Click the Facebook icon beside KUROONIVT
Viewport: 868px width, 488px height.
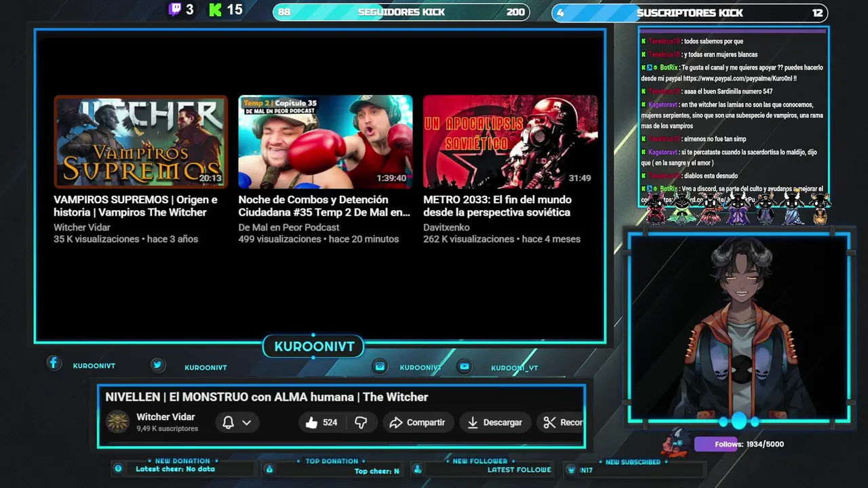54,363
